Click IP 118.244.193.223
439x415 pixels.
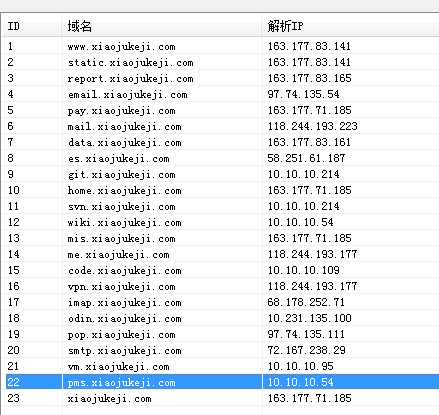click(x=312, y=126)
